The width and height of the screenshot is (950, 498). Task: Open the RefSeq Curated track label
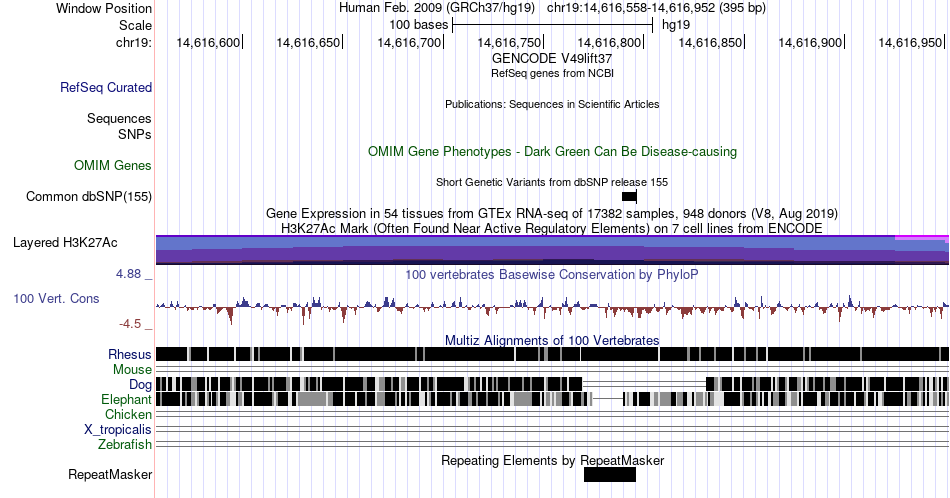click(x=105, y=87)
